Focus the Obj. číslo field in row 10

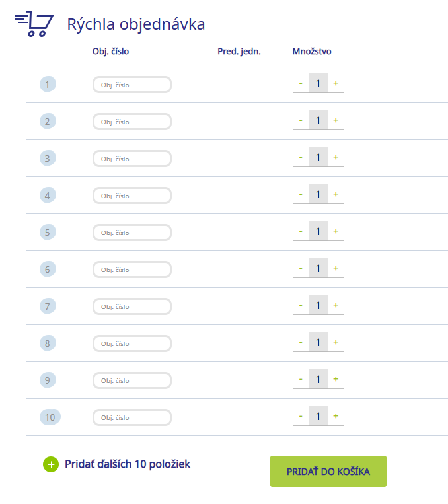point(132,417)
